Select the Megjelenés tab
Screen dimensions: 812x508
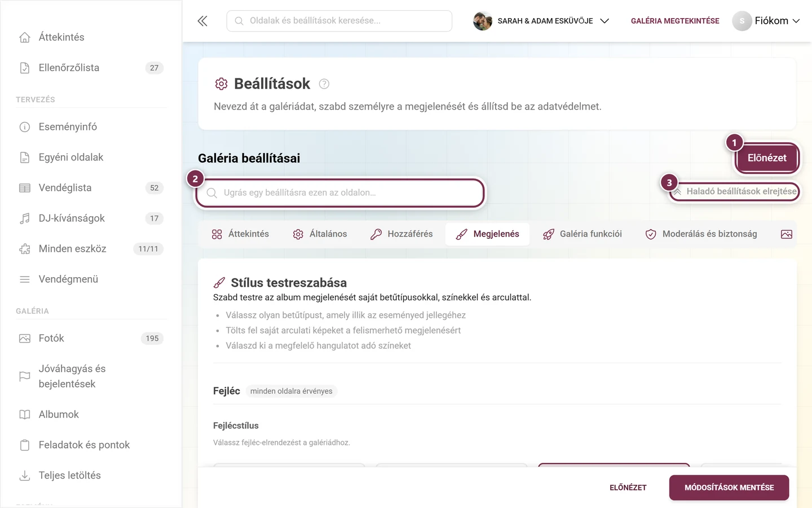[x=487, y=234]
